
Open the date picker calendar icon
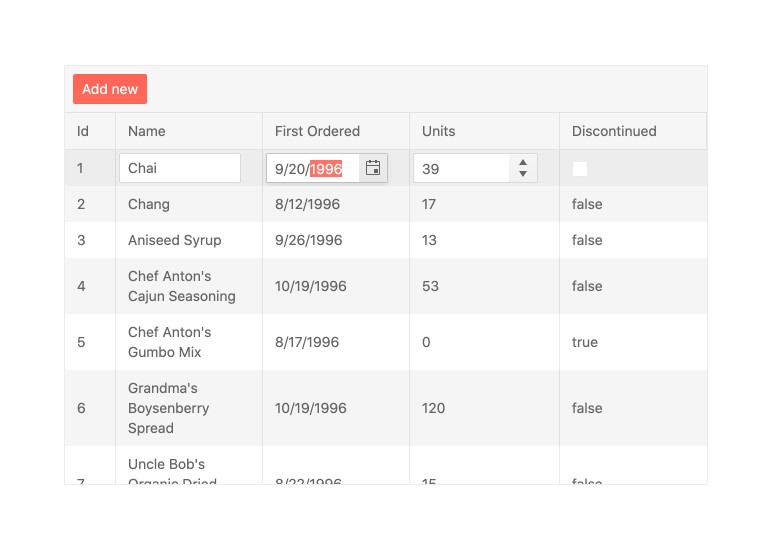pyautogui.click(x=373, y=168)
